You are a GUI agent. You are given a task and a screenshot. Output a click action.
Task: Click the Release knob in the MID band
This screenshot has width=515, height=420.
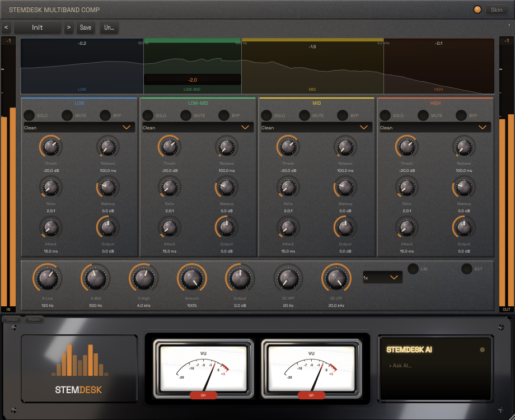(x=345, y=147)
